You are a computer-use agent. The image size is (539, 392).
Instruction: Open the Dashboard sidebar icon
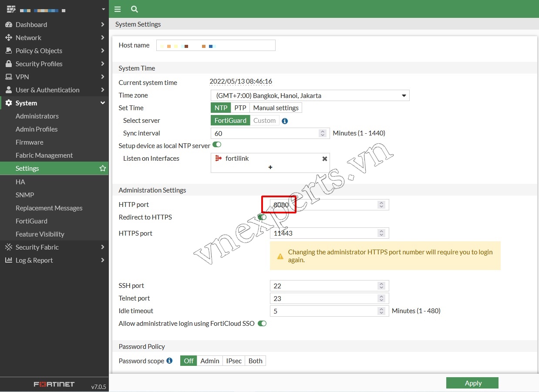[x=9, y=24]
